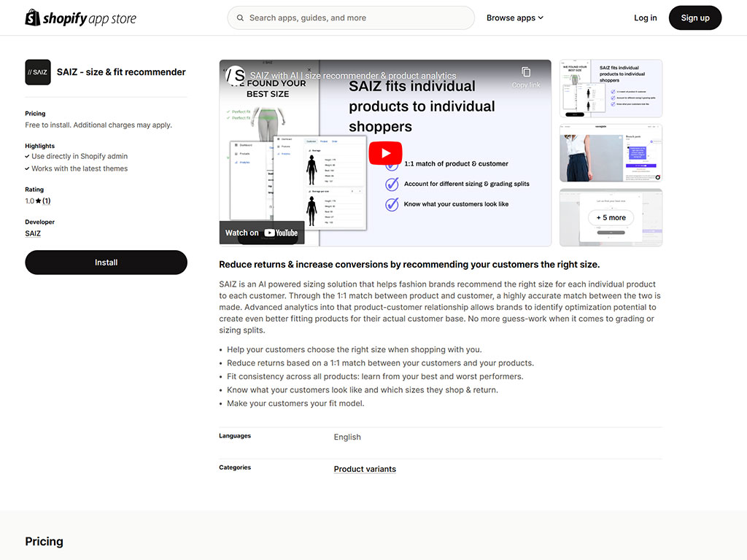Click the Install button
Viewport: 747px width, 560px height.
tap(106, 262)
